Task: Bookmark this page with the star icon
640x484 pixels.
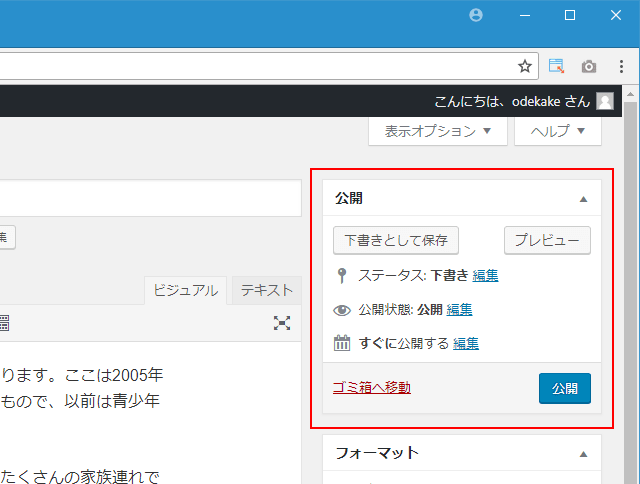Action: [525, 66]
